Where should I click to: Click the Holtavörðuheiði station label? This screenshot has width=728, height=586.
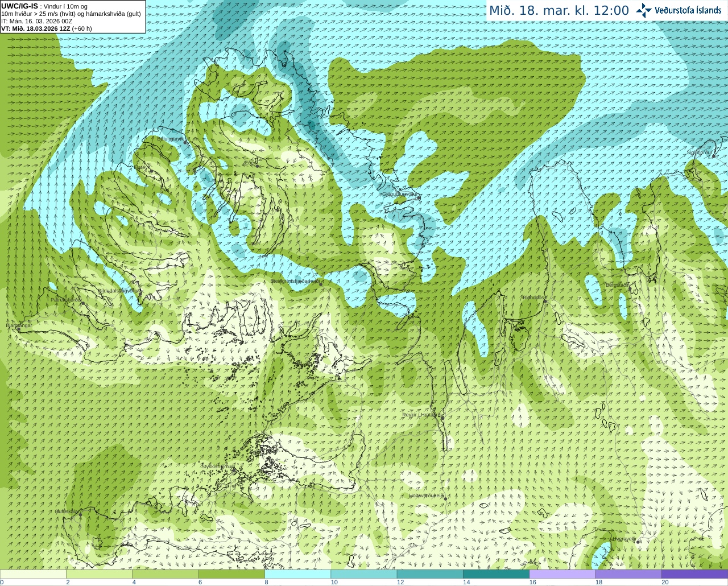tap(427, 496)
